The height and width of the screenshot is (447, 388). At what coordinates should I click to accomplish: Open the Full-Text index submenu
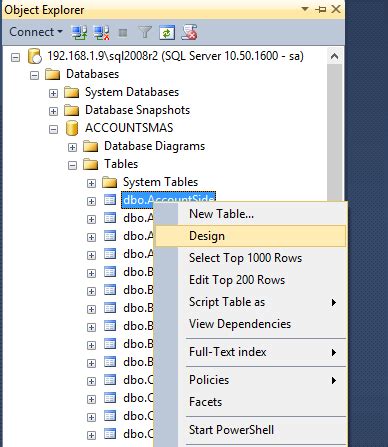(251, 352)
